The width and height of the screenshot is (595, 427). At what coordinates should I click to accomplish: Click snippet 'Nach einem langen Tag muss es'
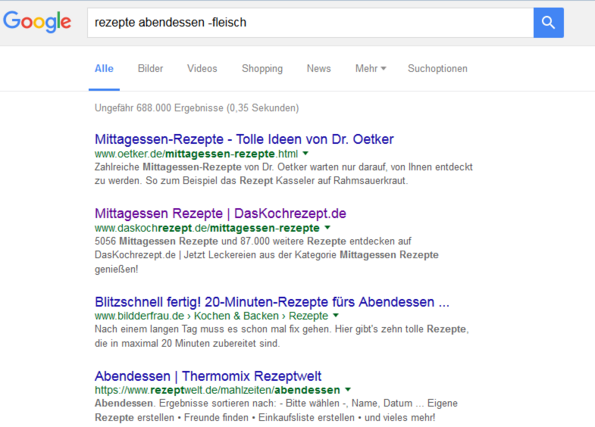[282, 336]
